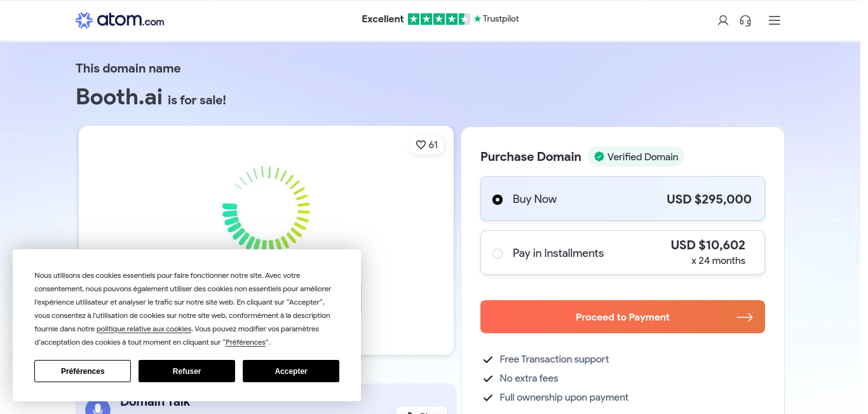Click the Verified Domain badge

click(x=636, y=156)
